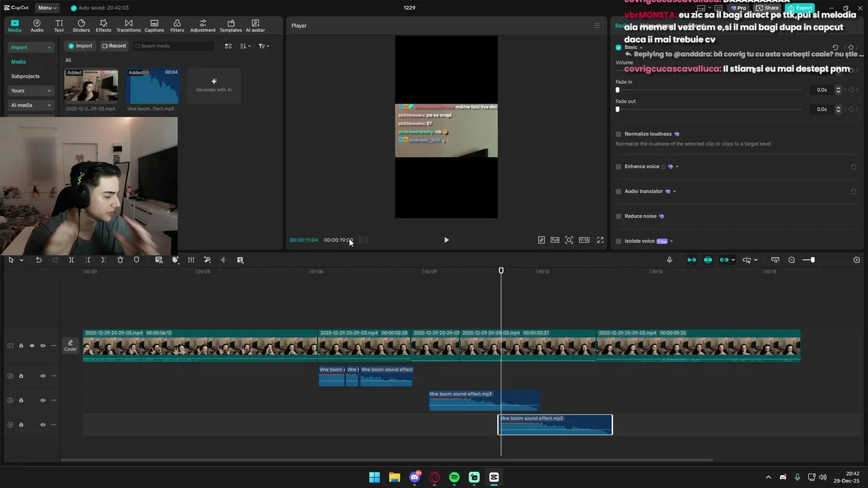
Task: Zoom out the timeline
Action: 791,260
